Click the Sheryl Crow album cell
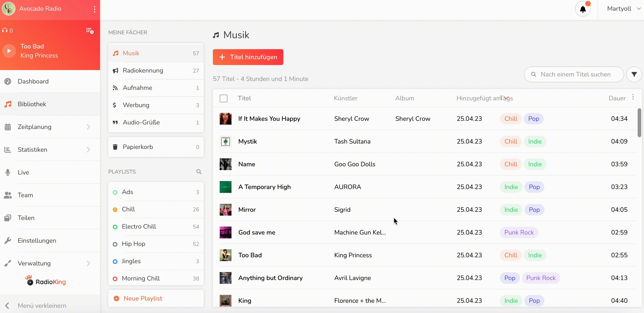 [413, 119]
